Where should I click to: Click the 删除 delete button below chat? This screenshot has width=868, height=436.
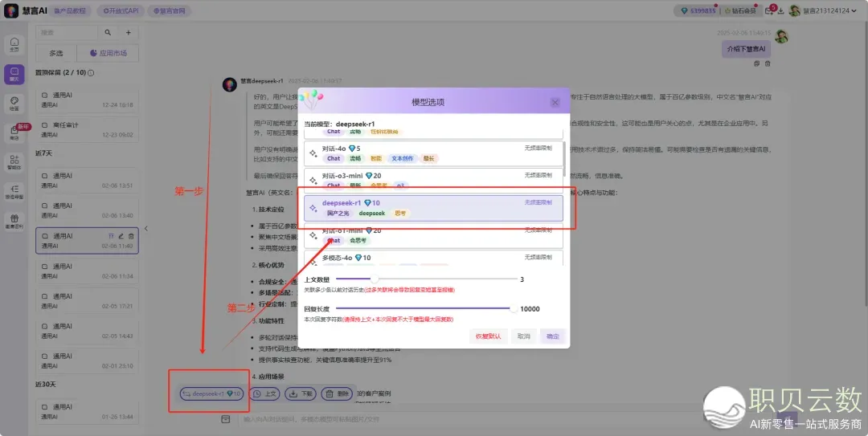[337, 394]
